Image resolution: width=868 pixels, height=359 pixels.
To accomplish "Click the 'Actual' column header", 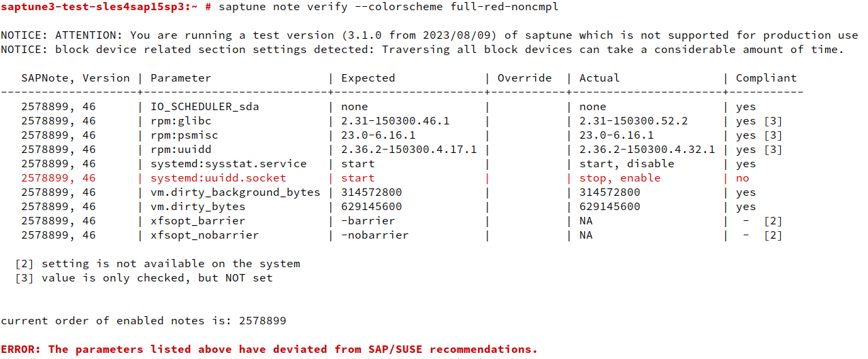I will pos(599,78).
